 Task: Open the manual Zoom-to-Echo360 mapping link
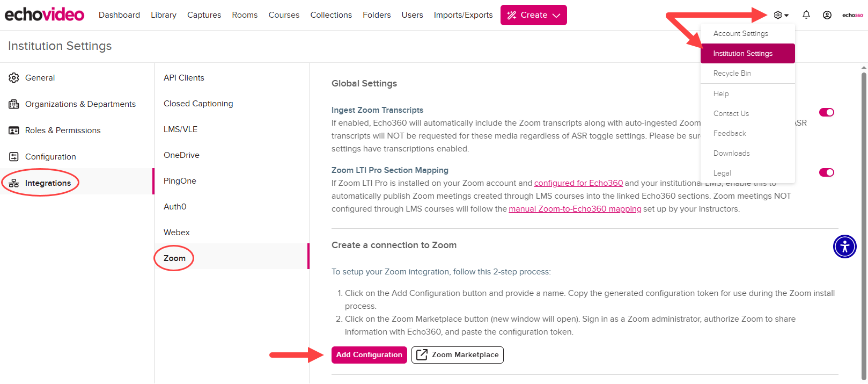[x=575, y=208]
